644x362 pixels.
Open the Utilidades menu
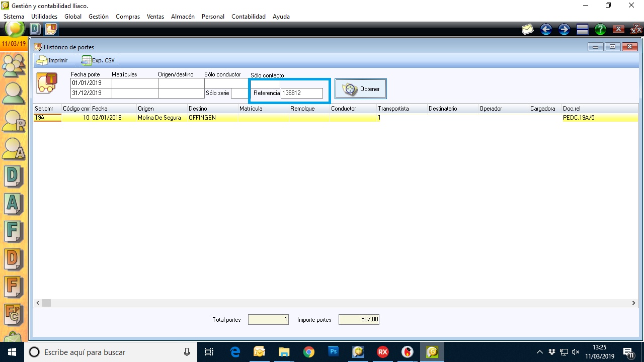[44, 17]
